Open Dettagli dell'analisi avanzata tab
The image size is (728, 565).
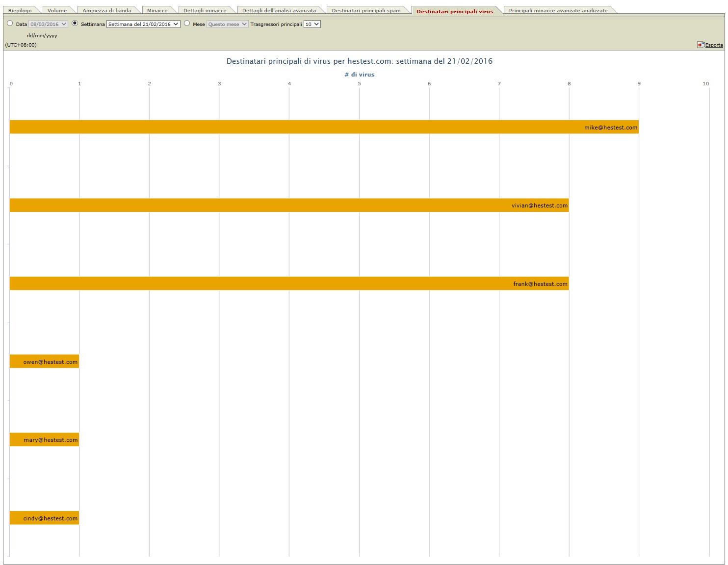pyautogui.click(x=279, y=10)
